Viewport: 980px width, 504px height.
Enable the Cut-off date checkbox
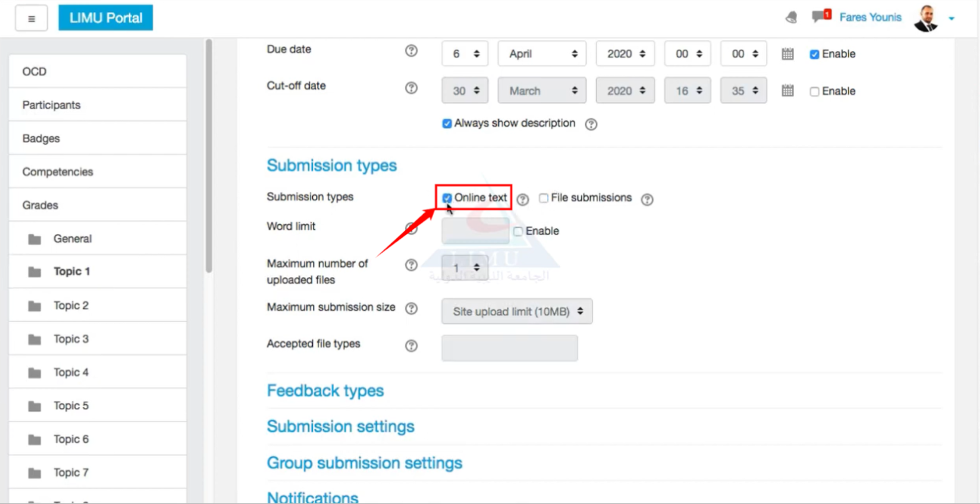pyautogui.click(x=815, y=92)
